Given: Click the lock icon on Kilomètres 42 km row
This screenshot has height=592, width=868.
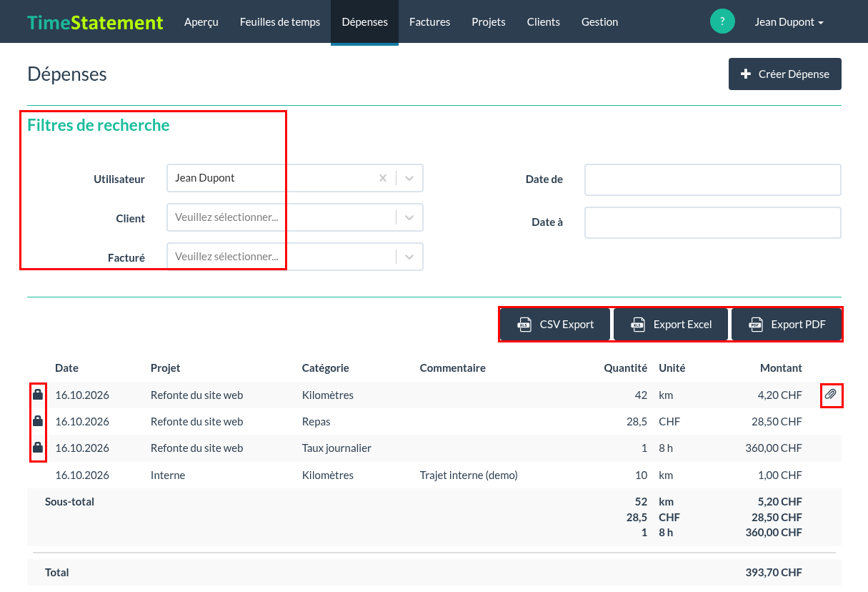Looking at the screenshot, I should tap(38, 395).
